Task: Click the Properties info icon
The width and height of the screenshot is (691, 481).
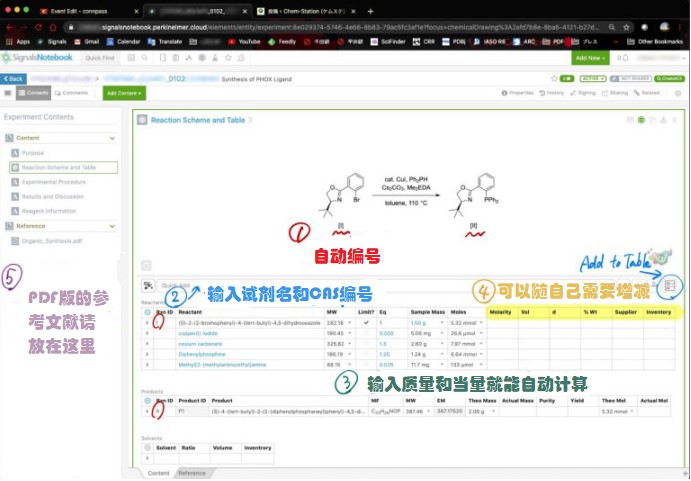Action: (x=504, y=93)
